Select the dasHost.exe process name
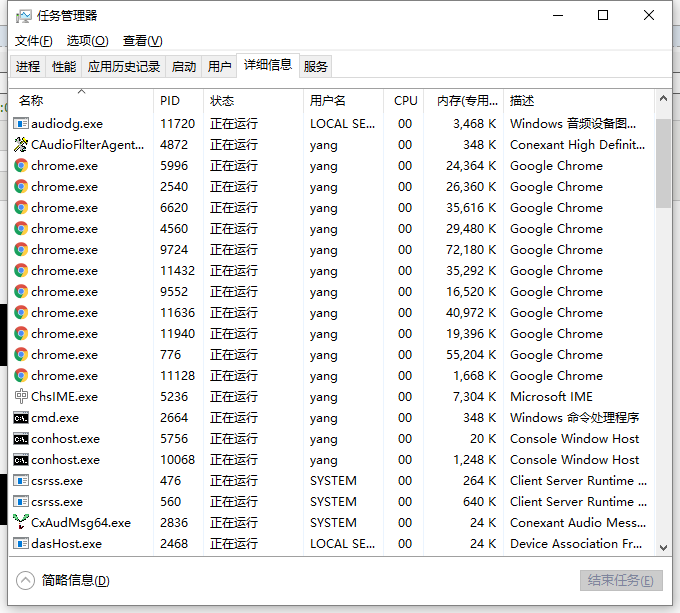The width and height of the screenshot is (680, 613). 66,544
